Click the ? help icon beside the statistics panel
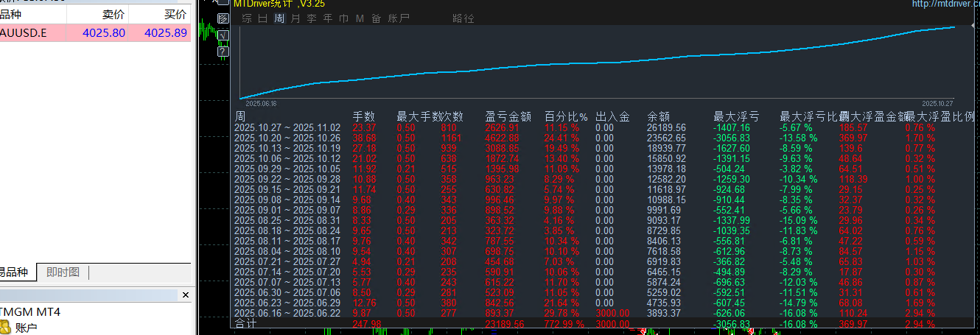Screen dimensions: 980x335 [x=224, y=52]
